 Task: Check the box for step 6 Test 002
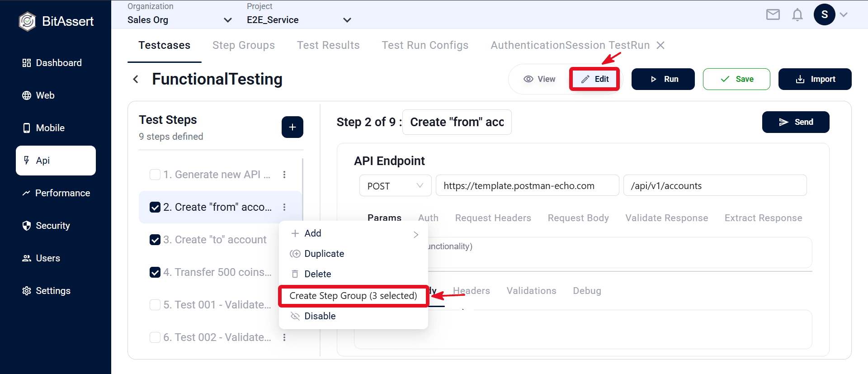click(155, 337)
